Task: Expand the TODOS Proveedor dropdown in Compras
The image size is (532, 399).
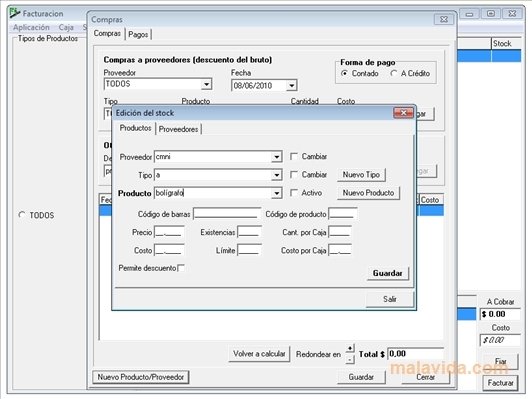Action: 206,84
